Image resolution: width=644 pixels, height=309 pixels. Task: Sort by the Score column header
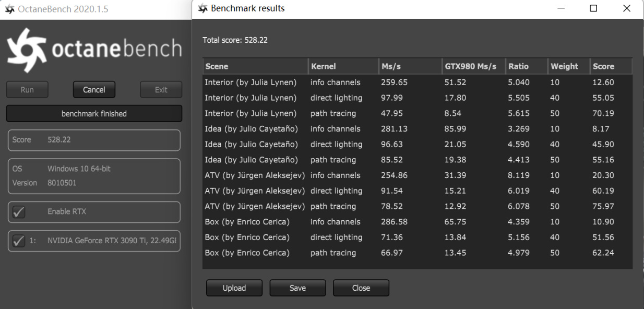click(x=611, y=66)
